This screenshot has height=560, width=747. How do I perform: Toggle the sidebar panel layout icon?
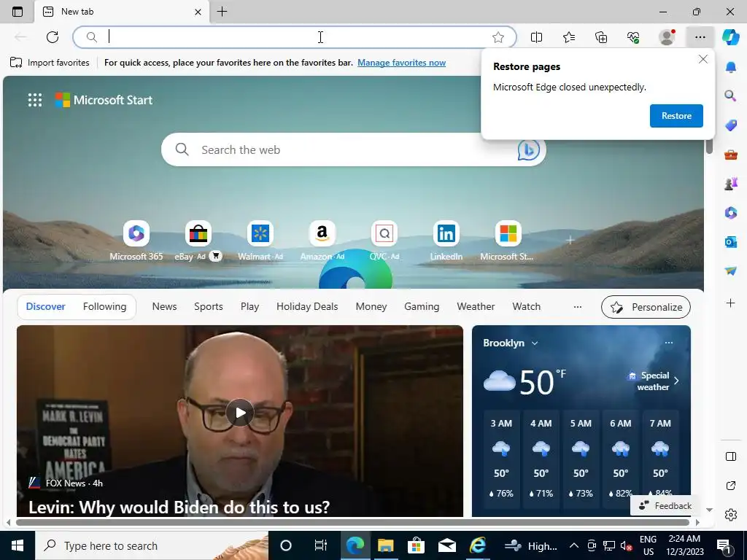(x=730, y=456)
